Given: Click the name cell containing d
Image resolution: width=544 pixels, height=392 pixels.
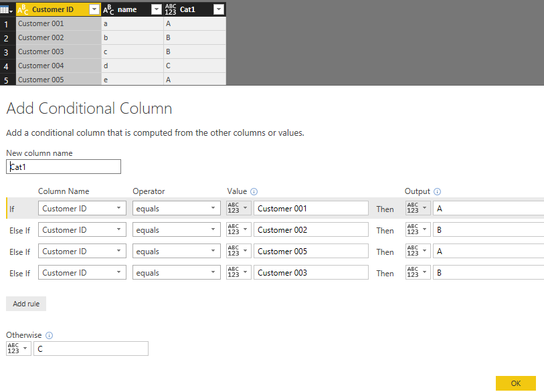Looking at the screenshot, I should [x=132, y=66].
